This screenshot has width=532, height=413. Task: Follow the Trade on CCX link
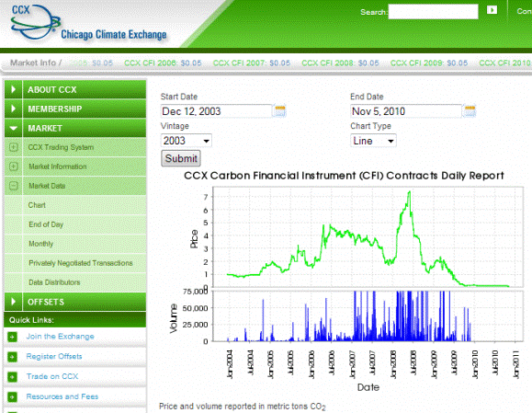click(x=52, y=376)
